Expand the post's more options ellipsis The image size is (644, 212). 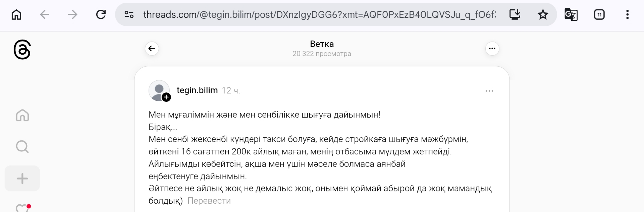(489, 91)
